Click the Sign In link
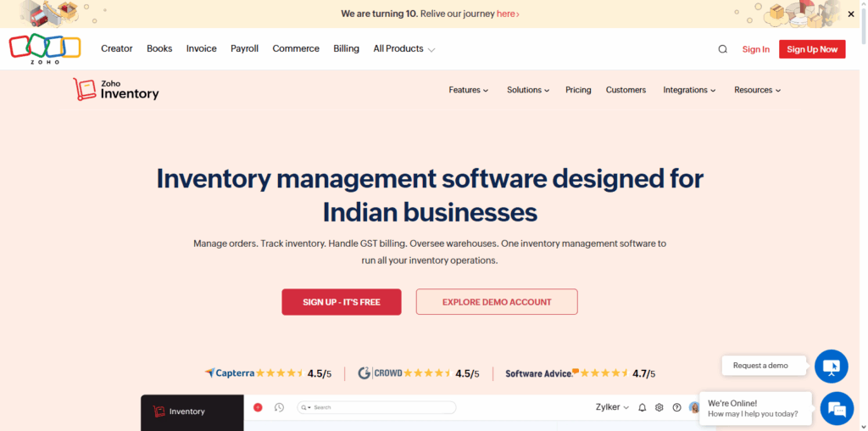This screenshot has height=431, width=868. coord(755,49)
